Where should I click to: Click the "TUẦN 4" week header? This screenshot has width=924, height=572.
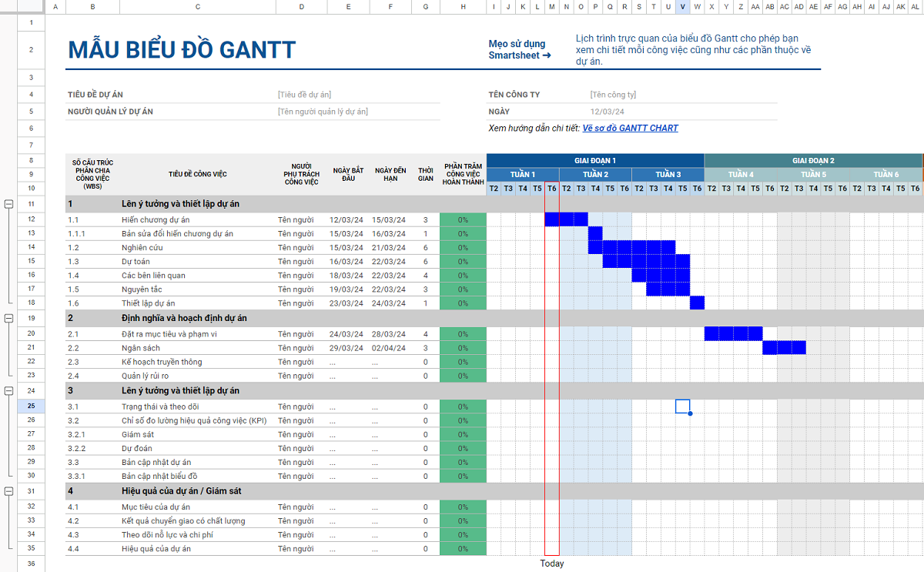click(x=741, y=174)
